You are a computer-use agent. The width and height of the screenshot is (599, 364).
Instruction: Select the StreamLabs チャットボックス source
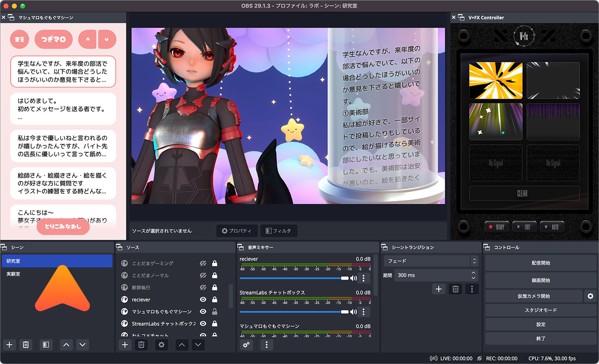[x=162, y=323]
